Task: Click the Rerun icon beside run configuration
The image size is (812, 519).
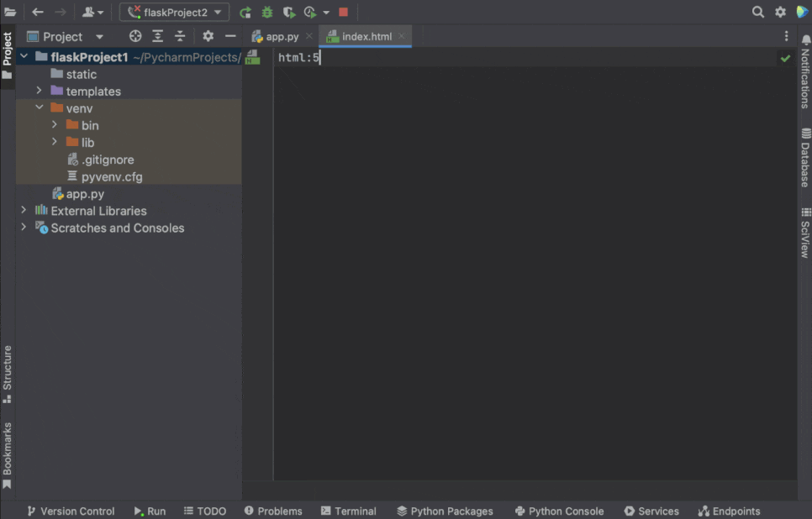Action: pos(245,12)
